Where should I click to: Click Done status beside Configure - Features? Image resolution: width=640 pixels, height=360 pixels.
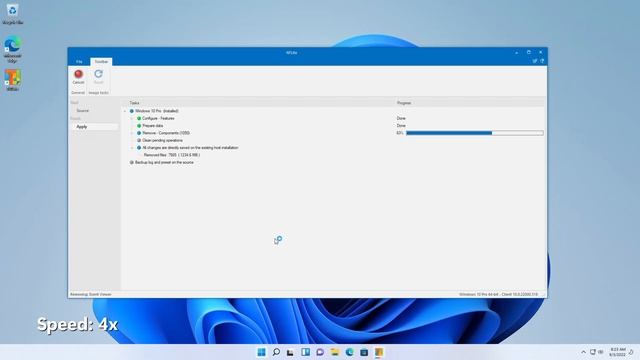[x=401, y=118]
